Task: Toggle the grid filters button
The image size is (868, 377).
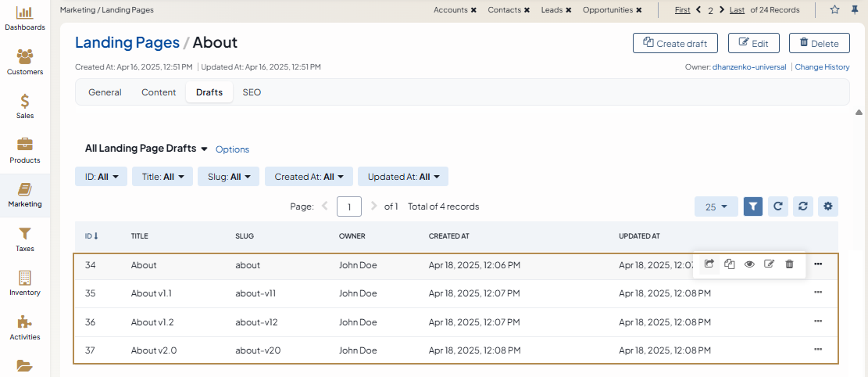Action: coord(752,206)
